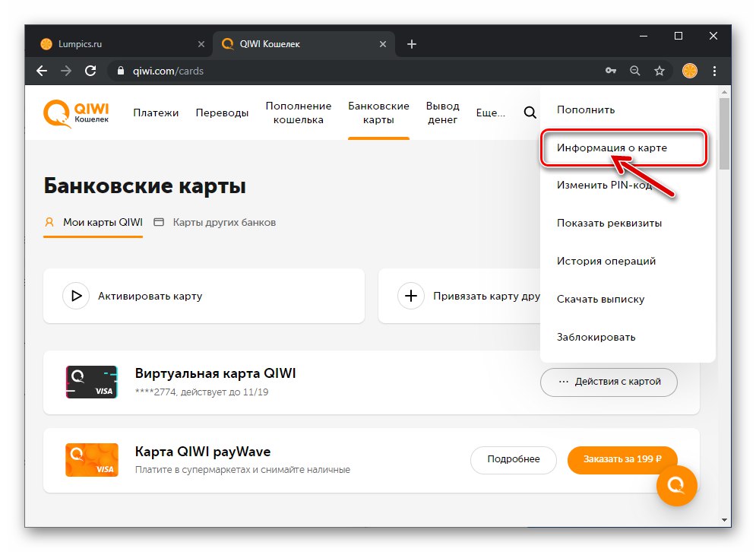Screen dimensions: 756x552
Task: Click the Виртуальная карта QIWI card thumbnail
Action: (x=92, y=382)
